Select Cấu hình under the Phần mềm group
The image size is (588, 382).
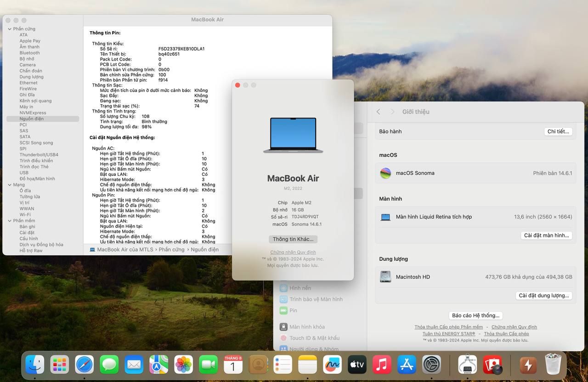coord(28,239)
